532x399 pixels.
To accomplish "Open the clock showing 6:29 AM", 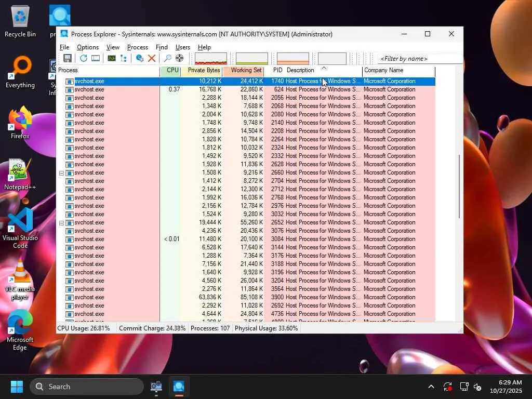I will point(506,387).
